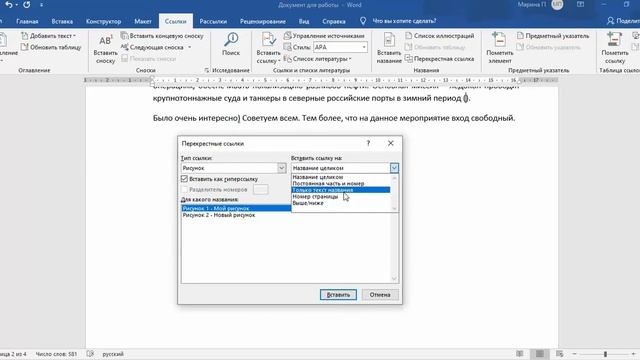Customize Quick Access Toolbar dropdown
The width and height of the screenshot is (640, 360).
pos(42,5)
